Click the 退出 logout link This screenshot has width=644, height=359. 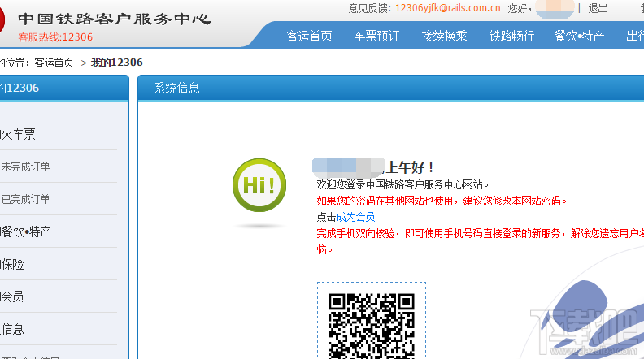coord(598,8)
